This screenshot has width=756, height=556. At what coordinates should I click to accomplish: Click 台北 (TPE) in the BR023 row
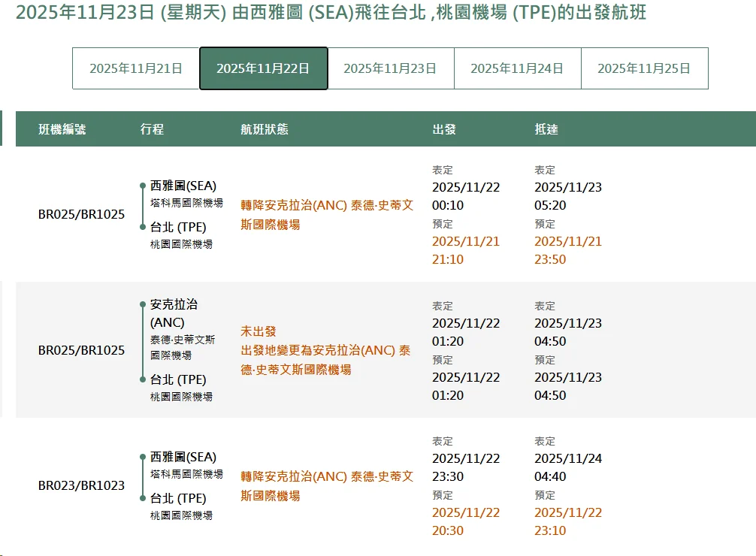point(178,498)
